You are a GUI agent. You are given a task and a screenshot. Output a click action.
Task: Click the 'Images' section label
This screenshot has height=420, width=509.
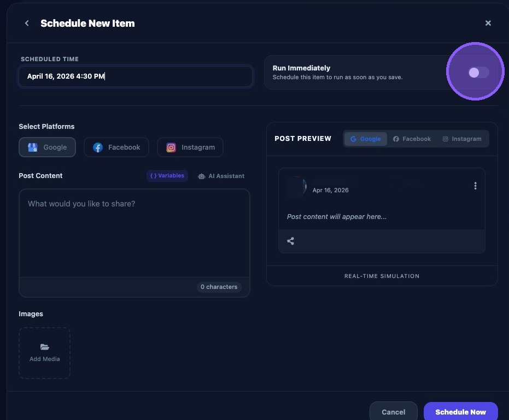pyautogui.click(x=31, y=314)
